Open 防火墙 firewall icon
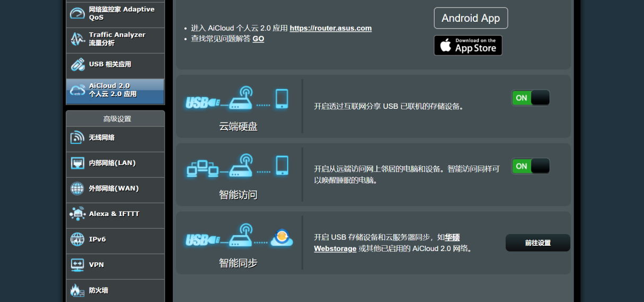 77,290
